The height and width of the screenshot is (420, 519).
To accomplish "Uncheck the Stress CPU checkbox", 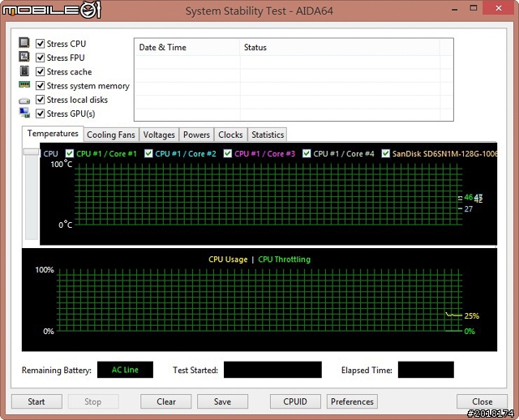I will [x=40, y=44].
